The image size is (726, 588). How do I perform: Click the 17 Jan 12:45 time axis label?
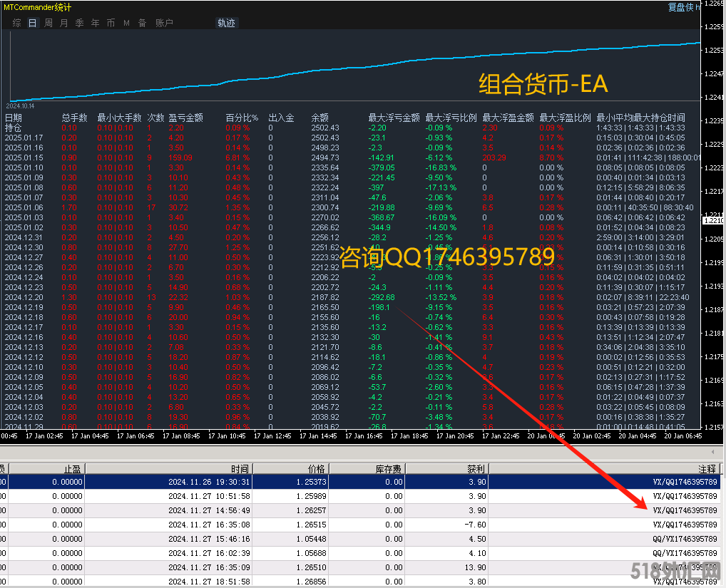point(272,435)
